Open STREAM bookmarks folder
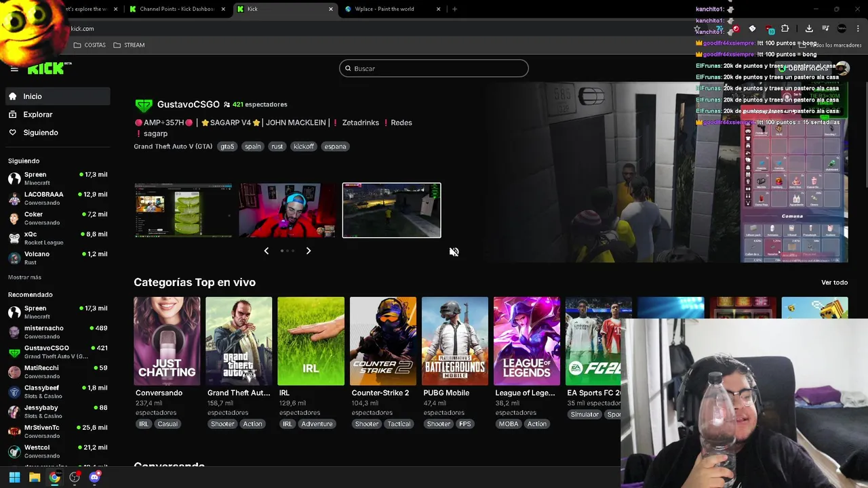This screenshot has height=488, width=868. coord(129,45)
